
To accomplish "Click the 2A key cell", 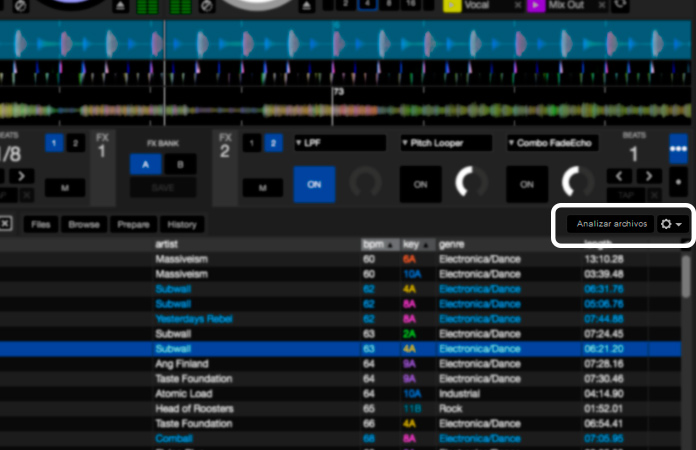I will 409,334.
